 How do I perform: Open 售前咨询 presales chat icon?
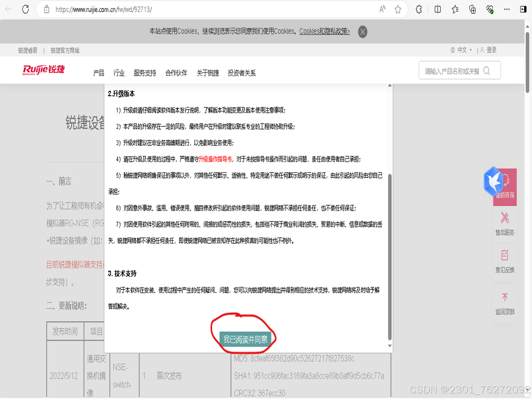tap(505, 187)
